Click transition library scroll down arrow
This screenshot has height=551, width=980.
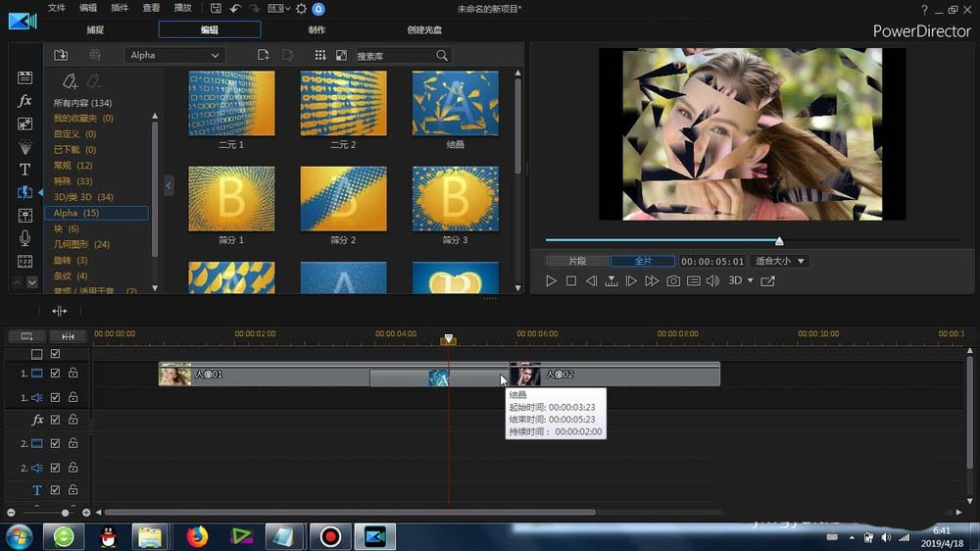pyautogui.click(x=517, y=288)
